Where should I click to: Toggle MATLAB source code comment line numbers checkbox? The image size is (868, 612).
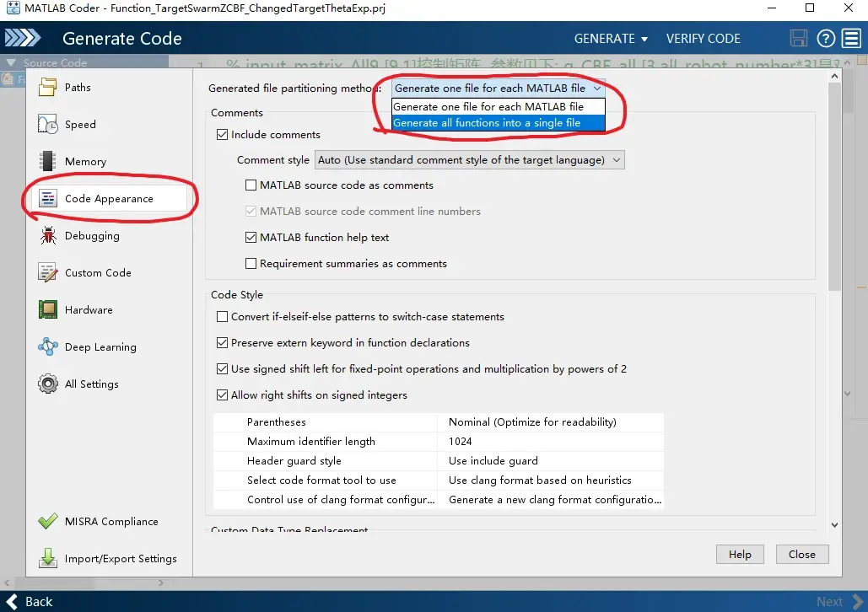(251, 212)
